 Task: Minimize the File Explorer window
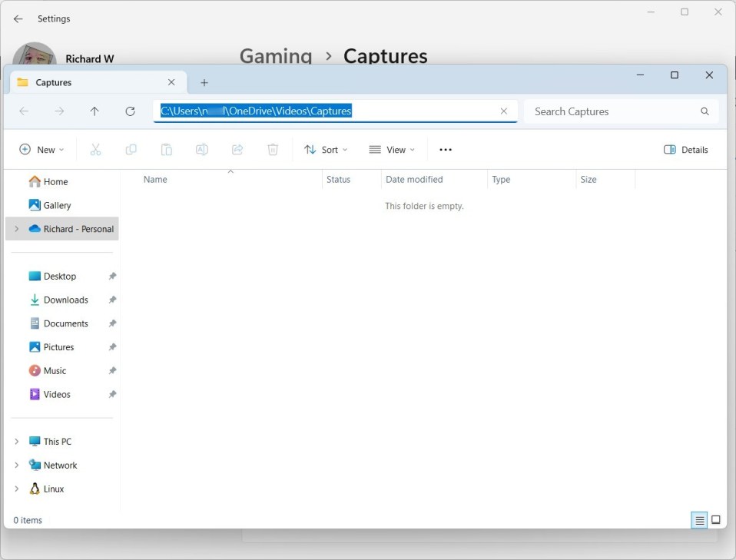coord(640,75)
